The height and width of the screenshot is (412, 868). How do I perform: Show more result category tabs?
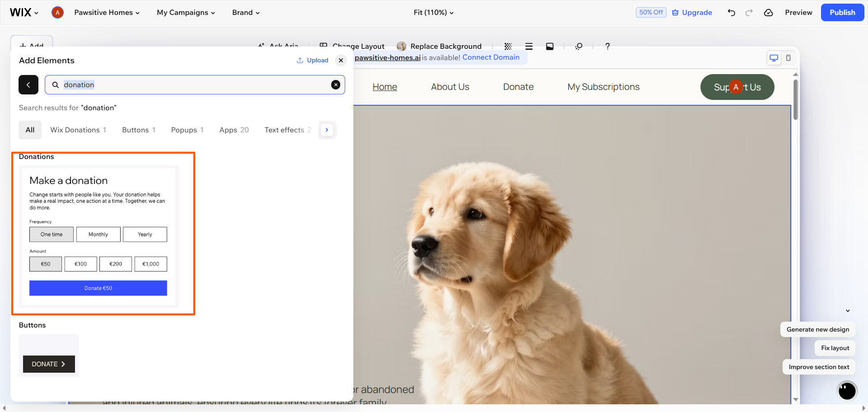tap(327, 130)
